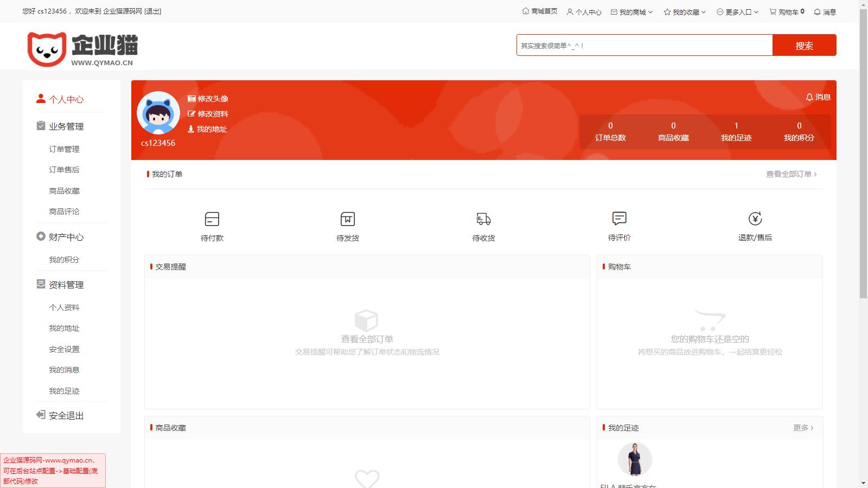
Task: Click the [退出] logout link
Action: click(152, 11)
